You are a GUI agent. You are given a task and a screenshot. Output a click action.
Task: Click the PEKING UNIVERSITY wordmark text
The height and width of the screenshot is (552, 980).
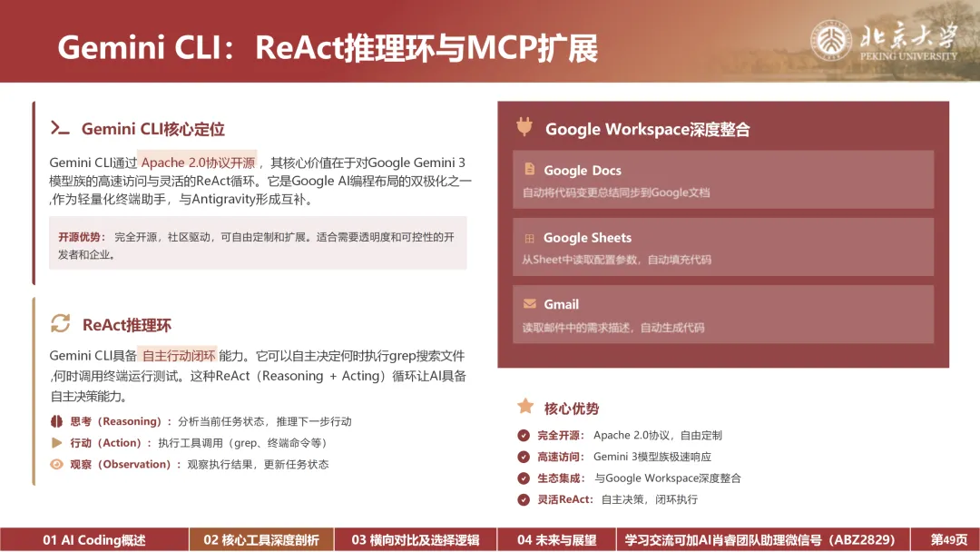pos(908,56)
